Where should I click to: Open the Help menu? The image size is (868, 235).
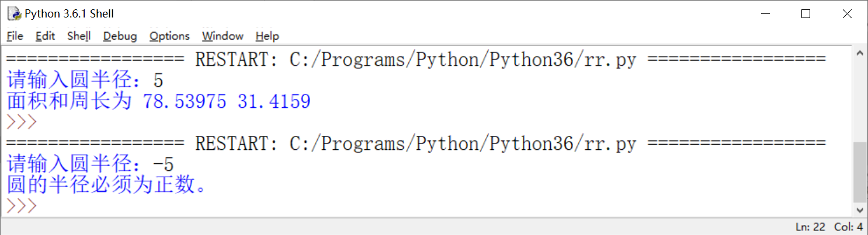267,36
